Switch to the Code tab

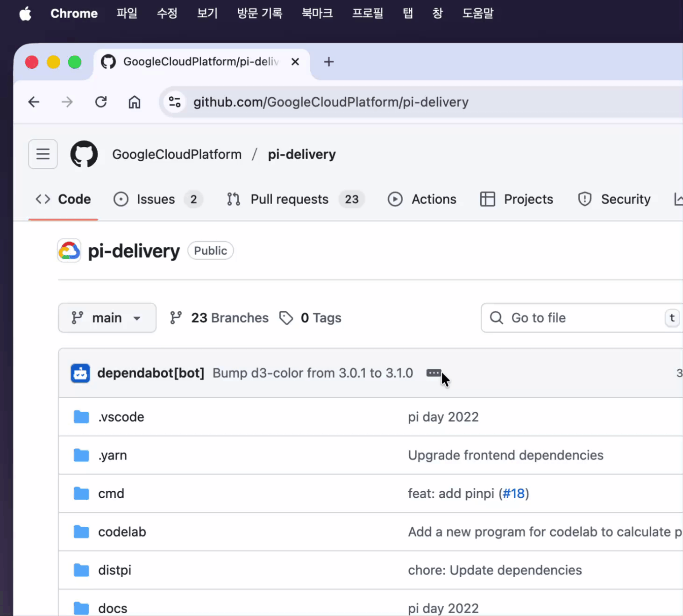point(63,199)
